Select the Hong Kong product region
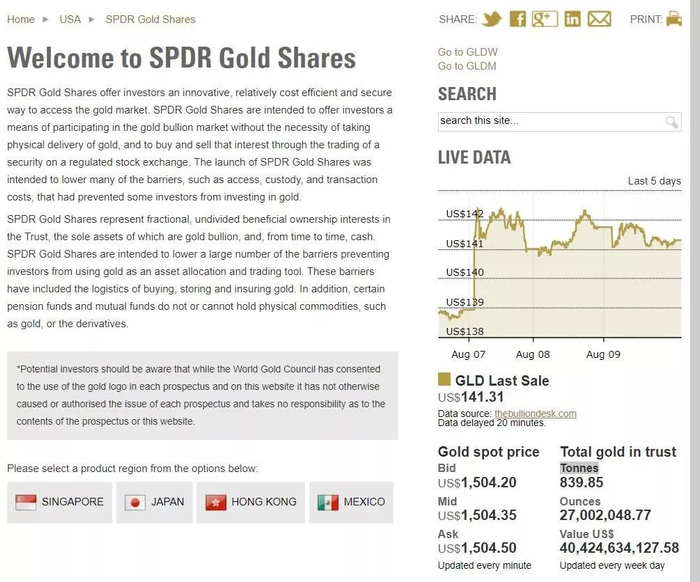The image size is (700, 582). pos(251,502)
